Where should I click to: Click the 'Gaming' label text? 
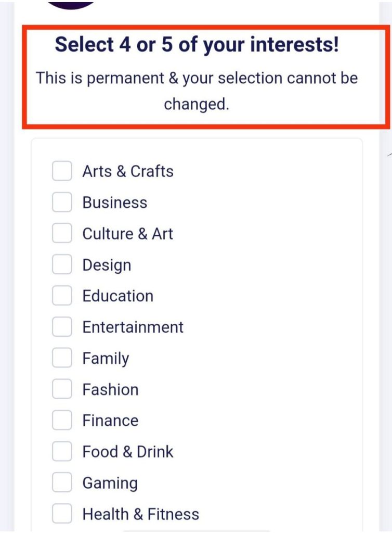pos(110,483)
